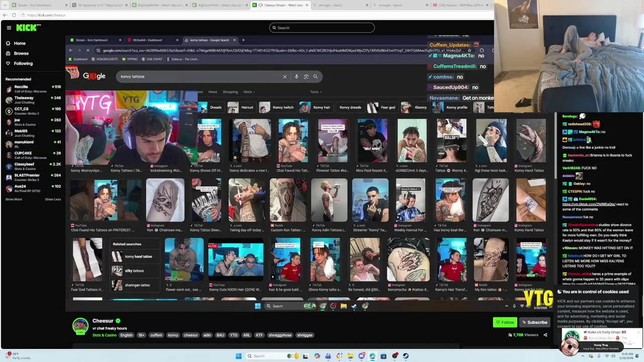
Task: Select the YTG tag
Action: coord(233,335)
